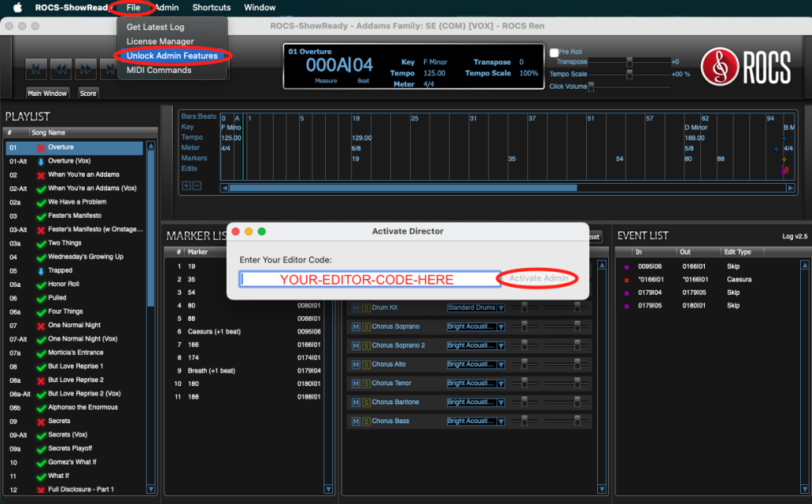812x504 pixels.
Task: Click the Event List scroll-down arrow
Action: pyautogui.click(x=805, y=488)
